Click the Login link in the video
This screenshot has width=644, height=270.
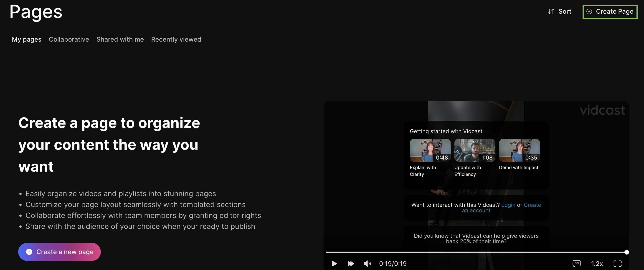click(508, 205)
